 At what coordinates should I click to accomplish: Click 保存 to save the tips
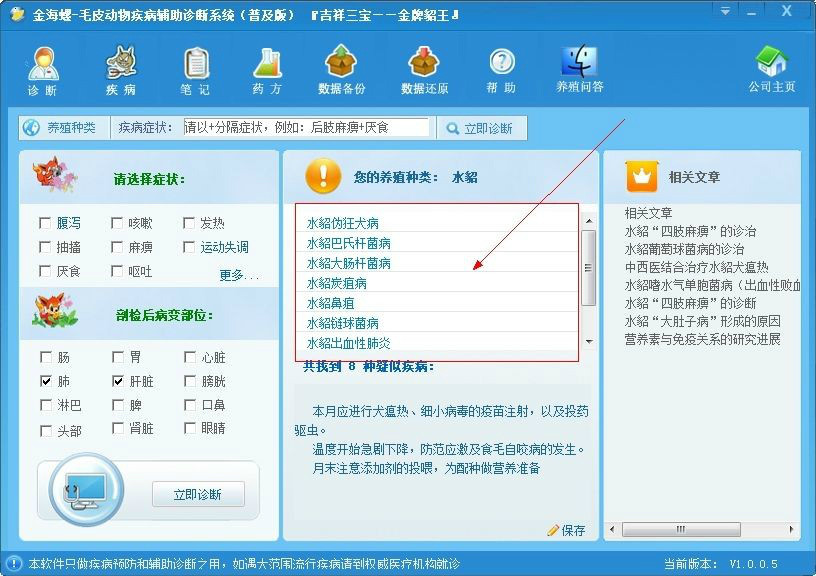tap(566, 530)
